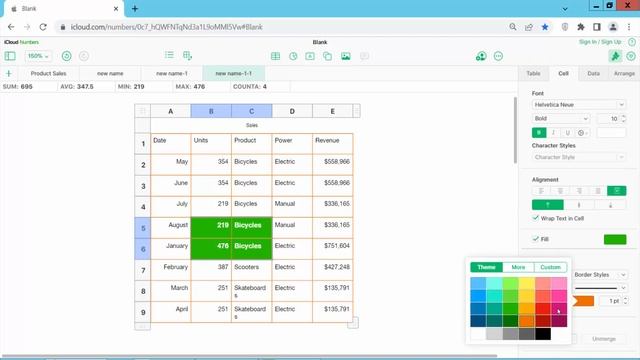Open the more options ellipsis icon
The height and width of the screenshot is (360, 640).
point(498,56)
